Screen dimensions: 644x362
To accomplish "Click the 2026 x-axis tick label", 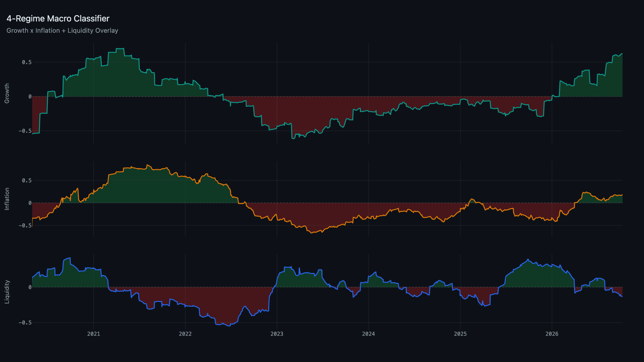I will coord(552,334).
